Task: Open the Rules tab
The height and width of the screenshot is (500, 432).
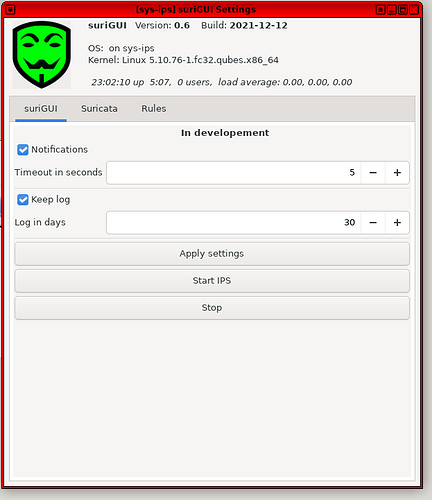Action: [x=154, y=109]
